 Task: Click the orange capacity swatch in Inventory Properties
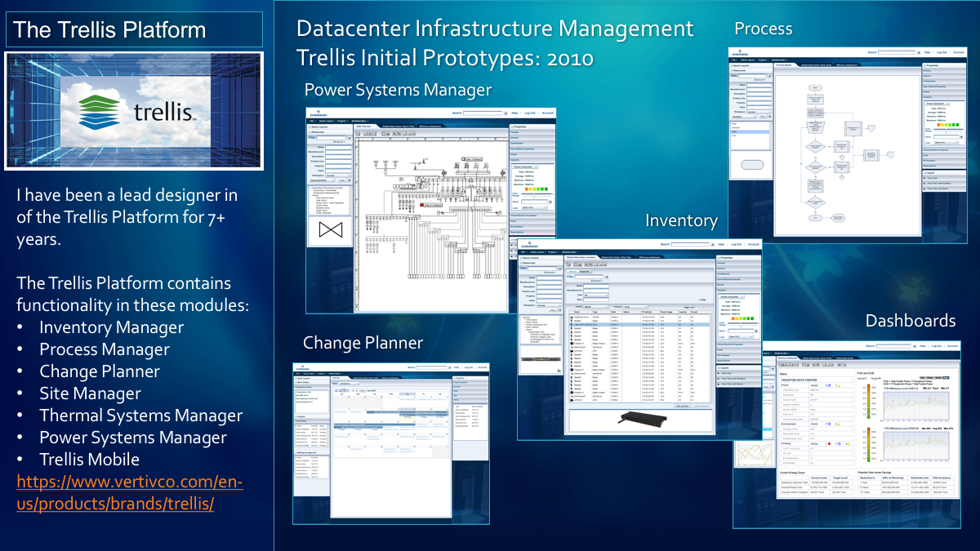(733, 318)
